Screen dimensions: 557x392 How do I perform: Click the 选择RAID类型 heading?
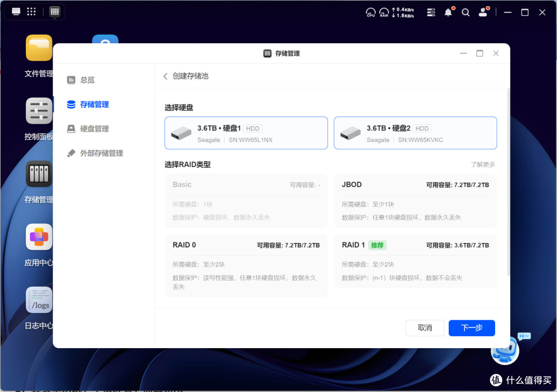click(188, 165)
